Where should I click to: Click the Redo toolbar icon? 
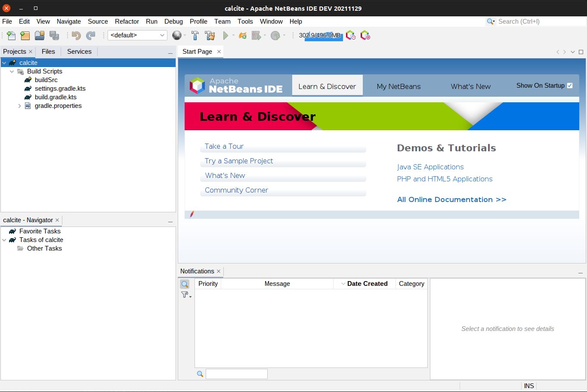pyautogui.click(x=90, y=36)
